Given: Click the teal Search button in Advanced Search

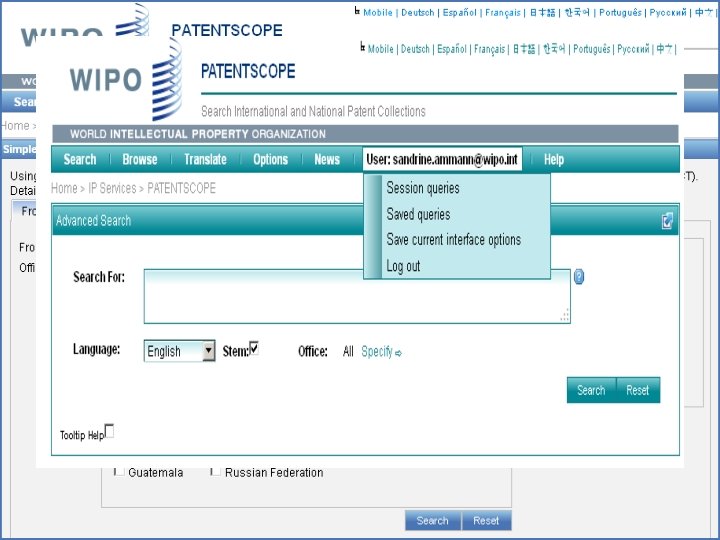Looking at the screenshot, I should point(591,390).
